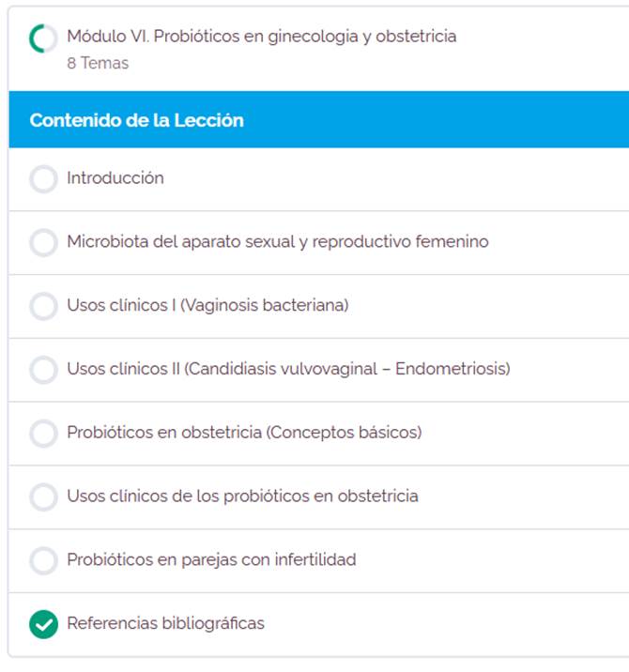The width and height of the screenshot is (629, 672).
Task: Click the circle icon beside Usos clínicos II
Action: pyautogui.click(x=43, y=370)
